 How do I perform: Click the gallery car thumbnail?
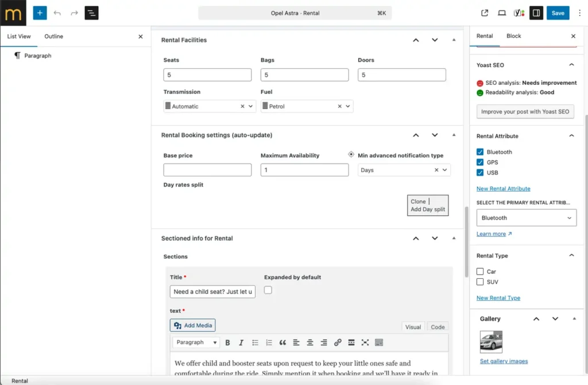pyautogui.click(x=490, y=343)
